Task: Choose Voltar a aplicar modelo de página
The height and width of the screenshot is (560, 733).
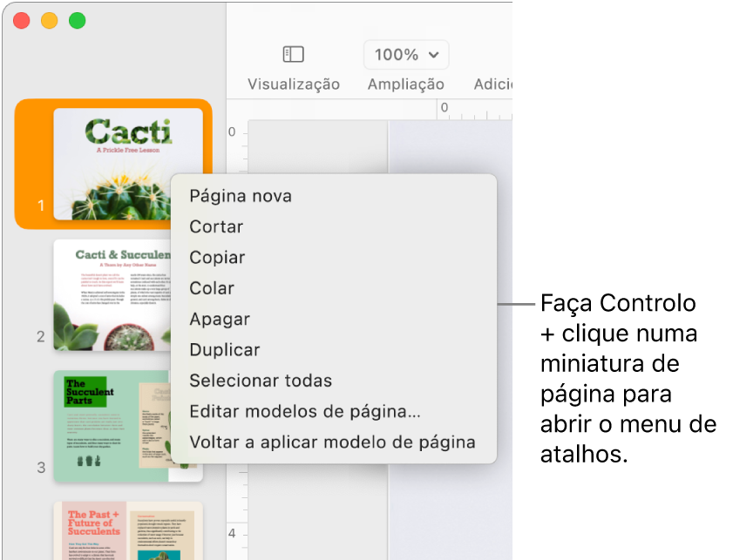Action: (x=334, y=442)
